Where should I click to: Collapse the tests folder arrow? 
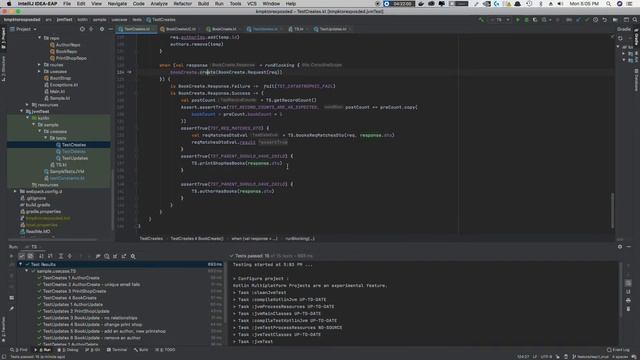coord(46,138)
